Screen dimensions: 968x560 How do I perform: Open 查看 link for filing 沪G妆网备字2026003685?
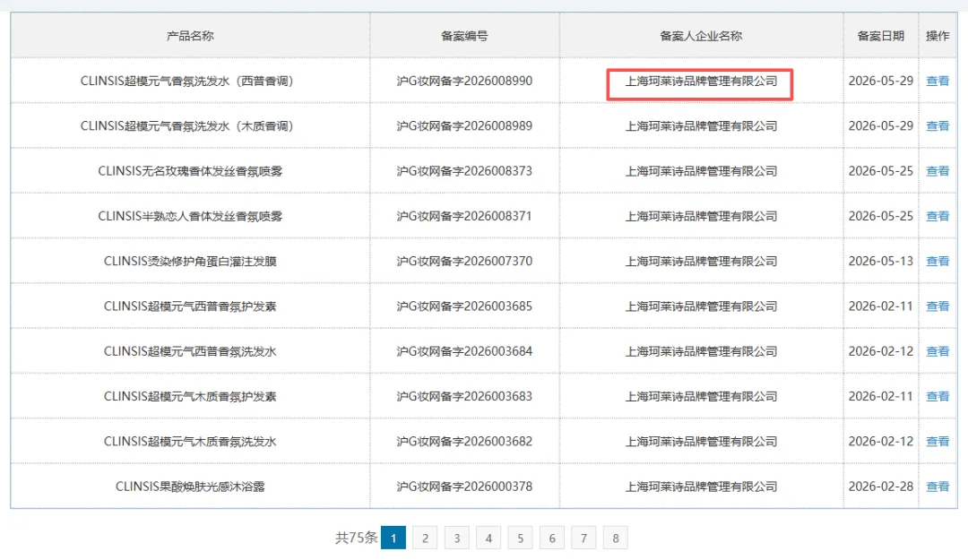tap(938, 306)
